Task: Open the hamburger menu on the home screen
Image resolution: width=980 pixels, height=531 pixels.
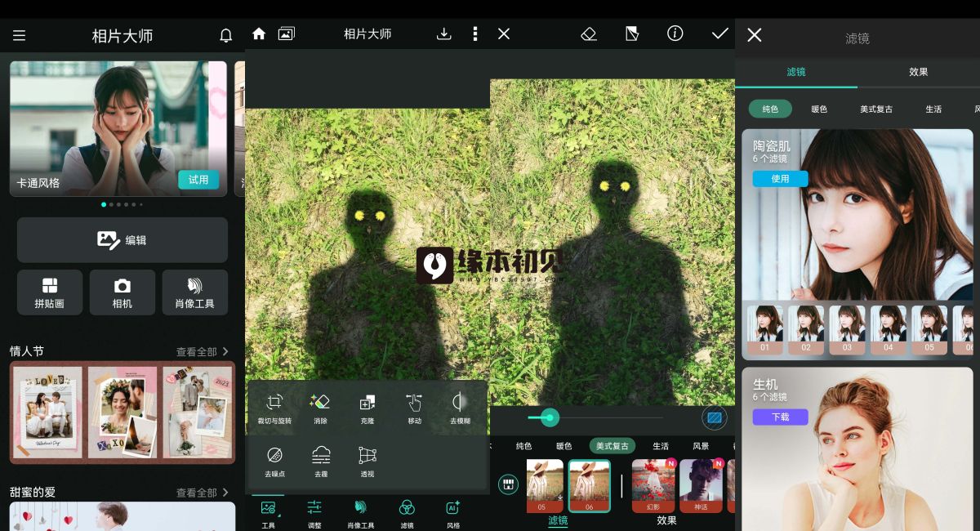Action: pyautogui.click(x=20, y=36)
